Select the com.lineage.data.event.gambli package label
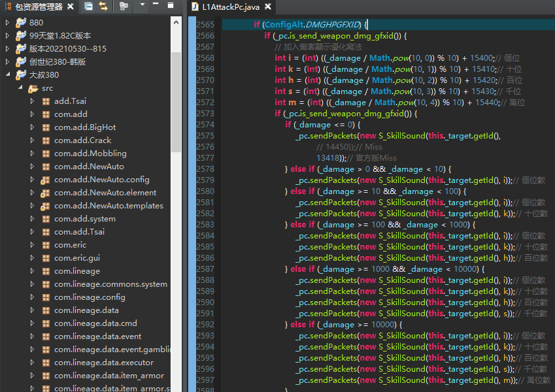This screenshot has height=392, width=555. (112, 350)
